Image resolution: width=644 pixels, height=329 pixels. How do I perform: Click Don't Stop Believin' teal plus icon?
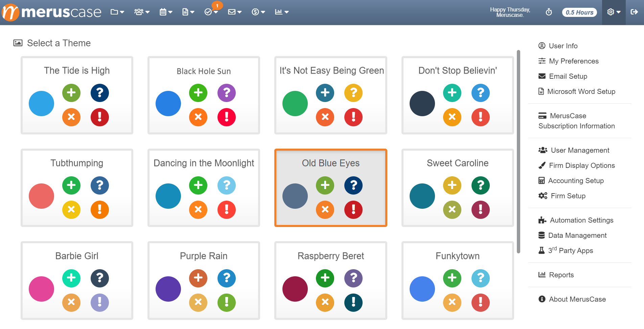(452, 93)
